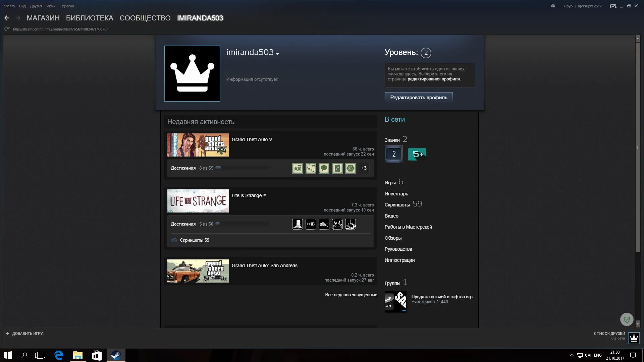The height and width of the screenshot is (362, 644).
Task: Open the Справка menu
Action: 67,6
